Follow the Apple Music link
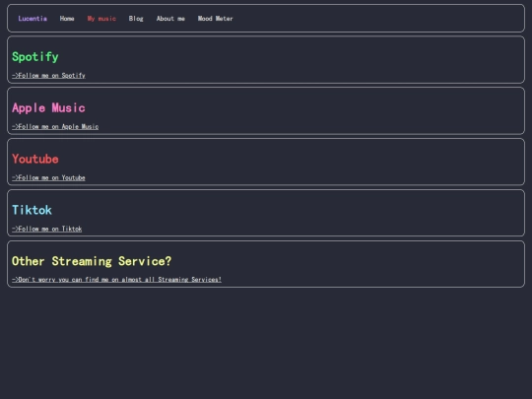Screen dimensions: 532x399 point(55,126)
